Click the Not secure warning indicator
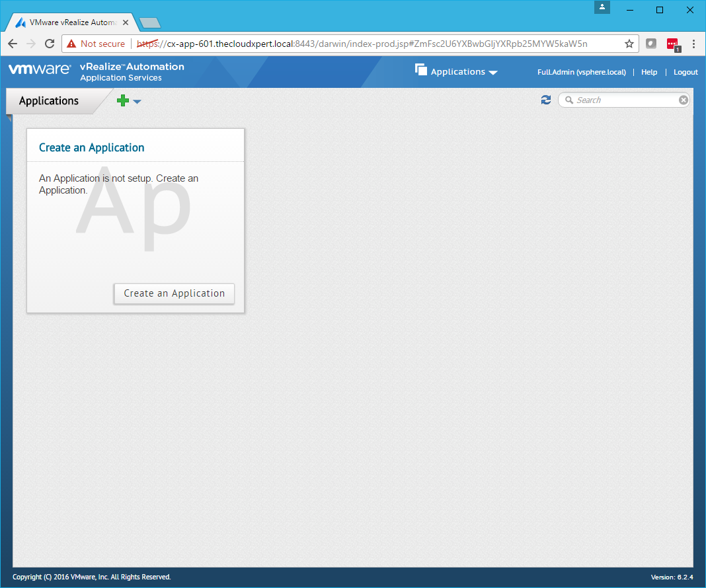This screenshot has height=588, width=706. [x=96, y=44]
